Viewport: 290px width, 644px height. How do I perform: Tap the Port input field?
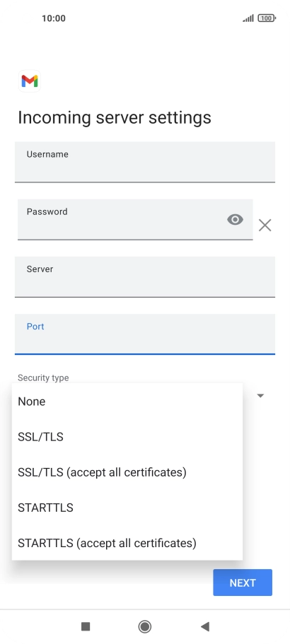[x=145, y=334]
